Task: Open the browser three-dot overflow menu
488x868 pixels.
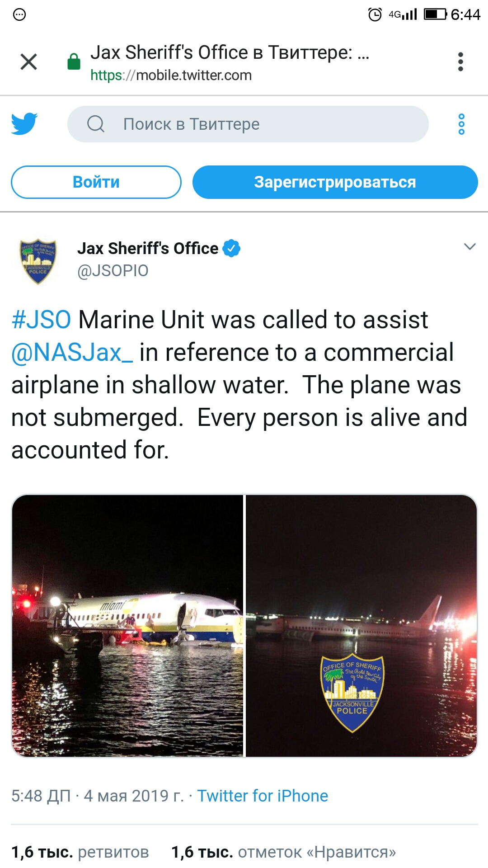Action: pyautogui.click(x=460, y=61)
